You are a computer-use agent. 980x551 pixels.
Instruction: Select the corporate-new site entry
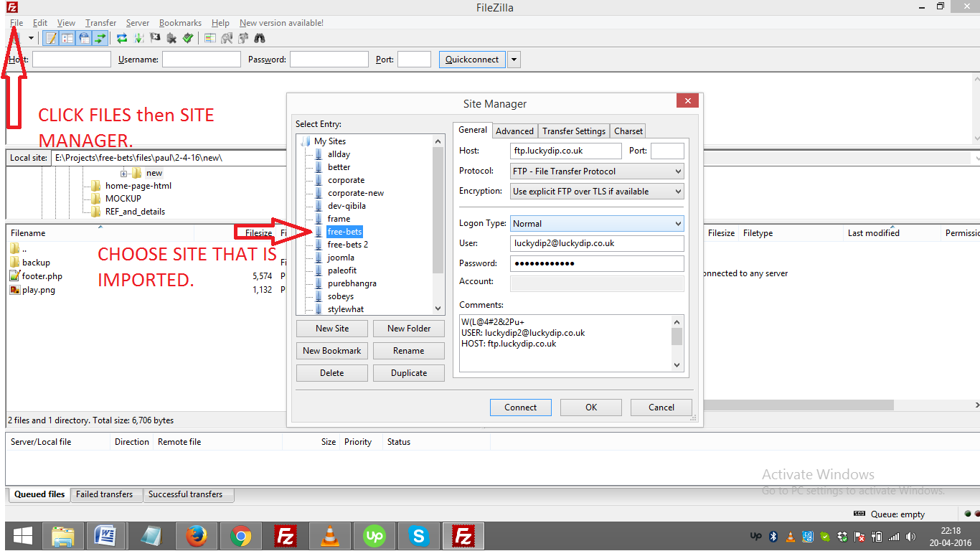356,193
